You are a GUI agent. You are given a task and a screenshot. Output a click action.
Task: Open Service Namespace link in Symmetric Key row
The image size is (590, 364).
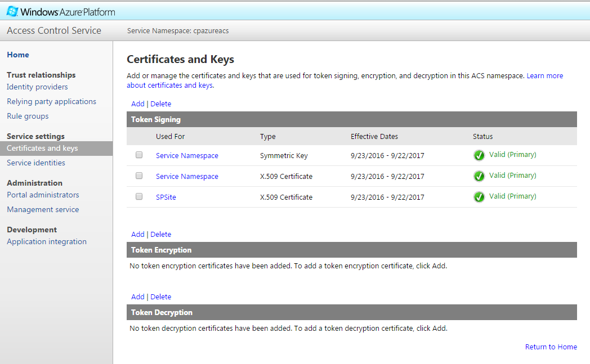187,156
